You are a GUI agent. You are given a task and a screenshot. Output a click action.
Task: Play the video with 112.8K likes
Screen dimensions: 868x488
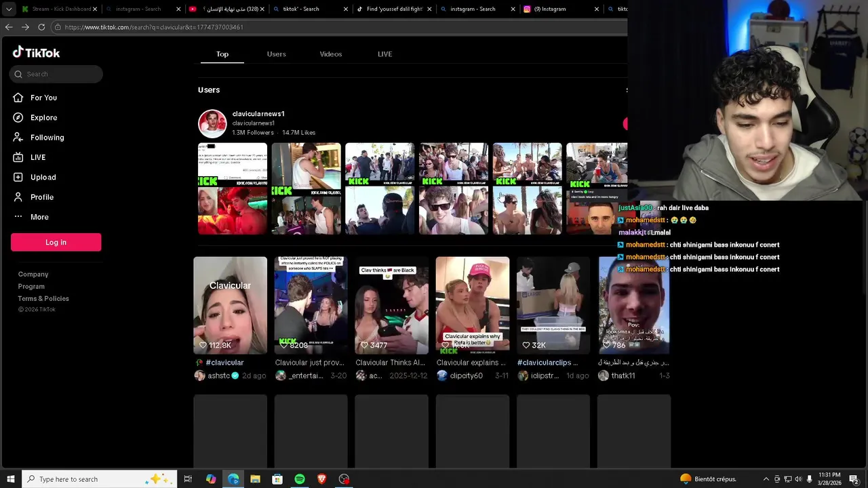[x=230, y=305]
